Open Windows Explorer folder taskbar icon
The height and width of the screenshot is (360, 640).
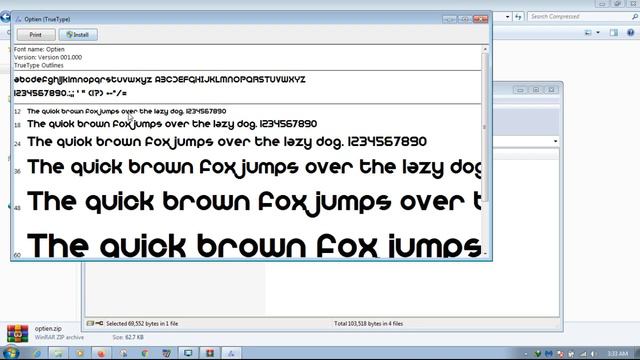point(58,353)
